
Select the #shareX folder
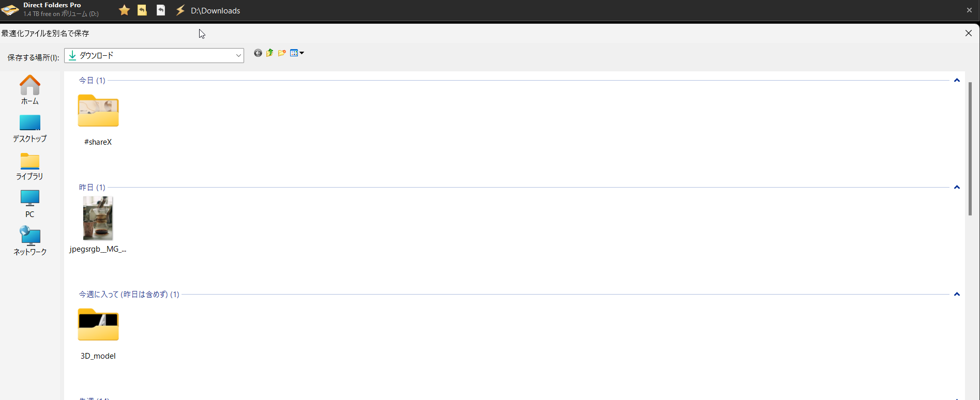click(x=98, y=120)
